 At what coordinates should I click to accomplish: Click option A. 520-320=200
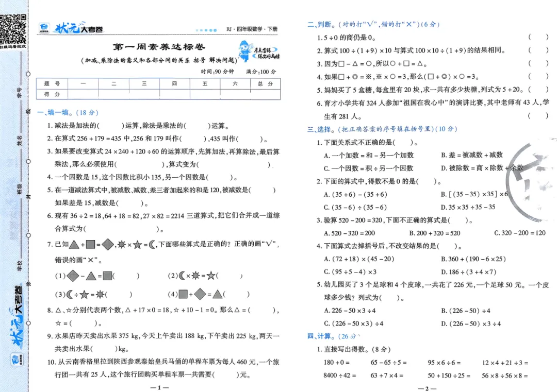click(349, 233)
